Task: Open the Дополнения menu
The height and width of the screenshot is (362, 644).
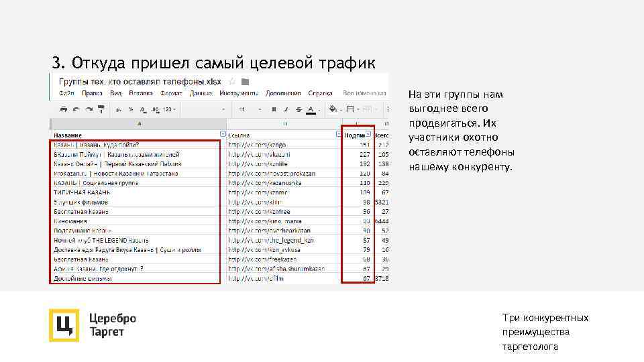Action: [x=283, y=94]
